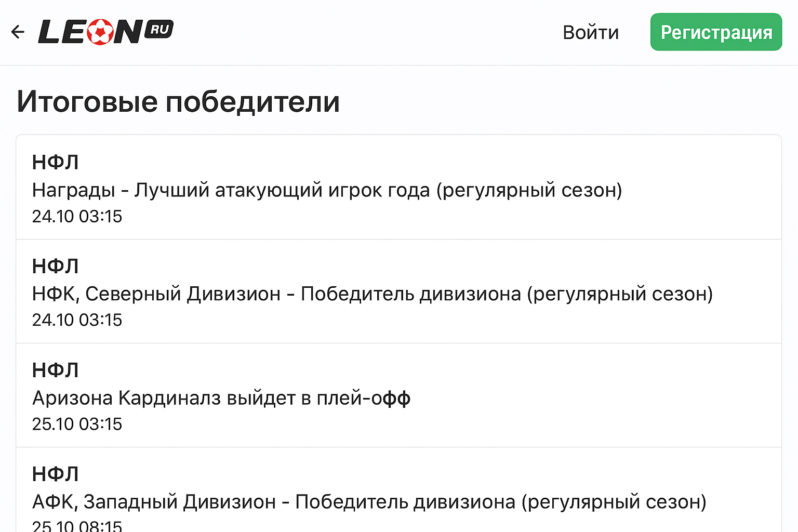Viewport: 798px width, 532px height.
Task: Click НФЛ label above the Награды event
Action: click(55, 163)
